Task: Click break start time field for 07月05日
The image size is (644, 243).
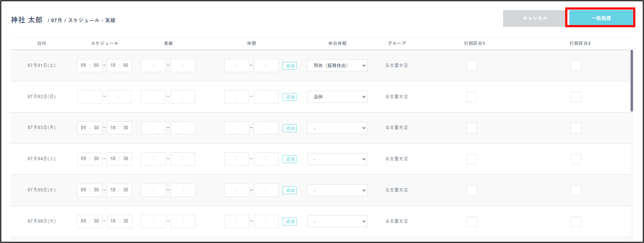Action: (236, 190)
